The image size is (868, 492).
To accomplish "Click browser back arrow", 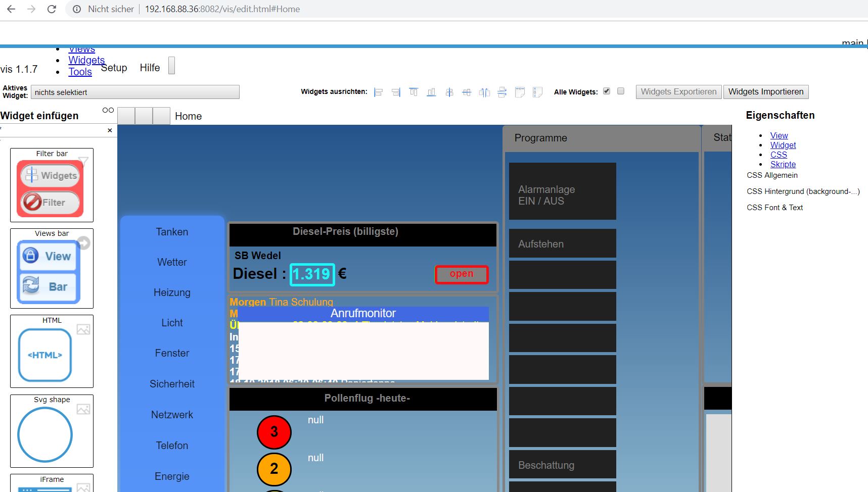I will tap(11, 9).
